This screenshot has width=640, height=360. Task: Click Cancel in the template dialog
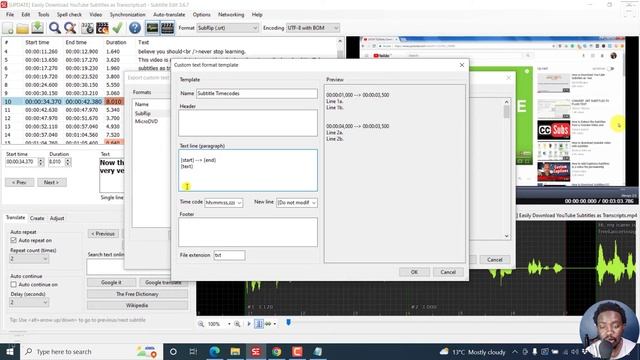click(448, 272)
